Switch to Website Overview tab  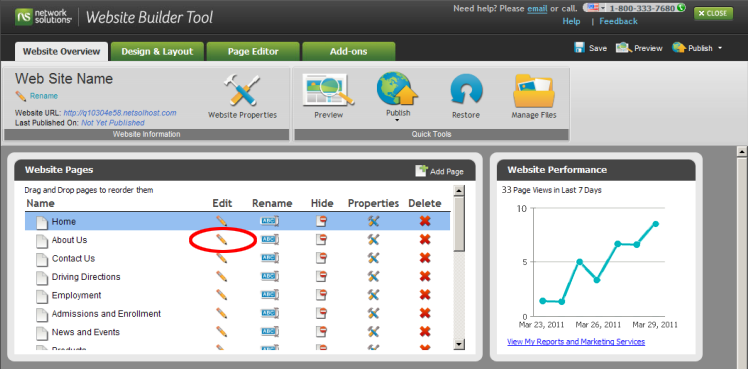62,51
